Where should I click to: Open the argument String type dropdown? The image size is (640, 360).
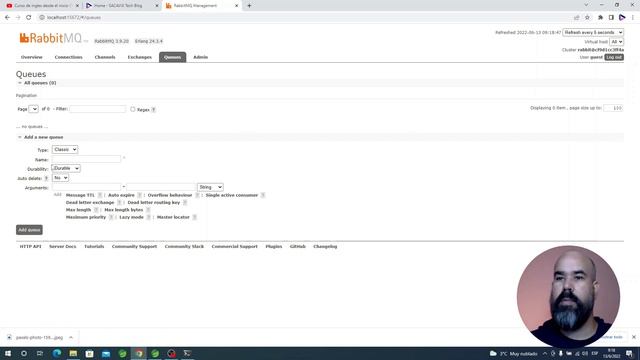[210, 187]
